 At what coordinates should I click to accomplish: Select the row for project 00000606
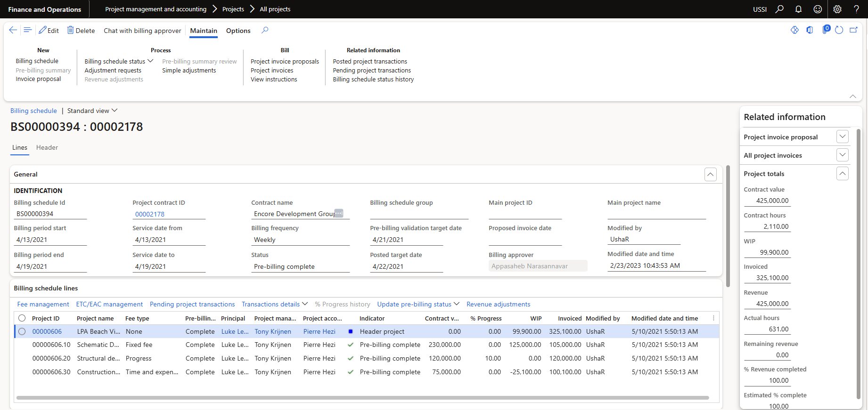(22, 331)
